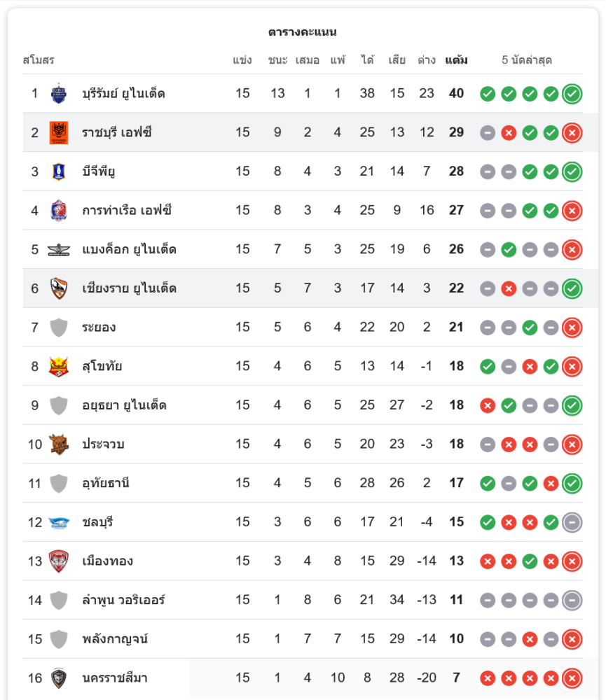Click the 5 นัดล่าสุด column header

[527, 60]
